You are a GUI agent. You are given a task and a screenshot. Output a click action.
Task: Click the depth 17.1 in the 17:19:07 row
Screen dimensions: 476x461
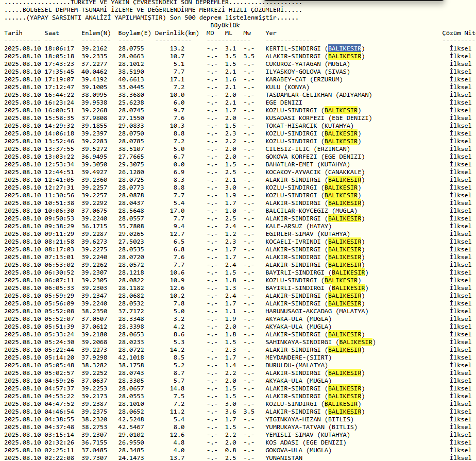177,79
